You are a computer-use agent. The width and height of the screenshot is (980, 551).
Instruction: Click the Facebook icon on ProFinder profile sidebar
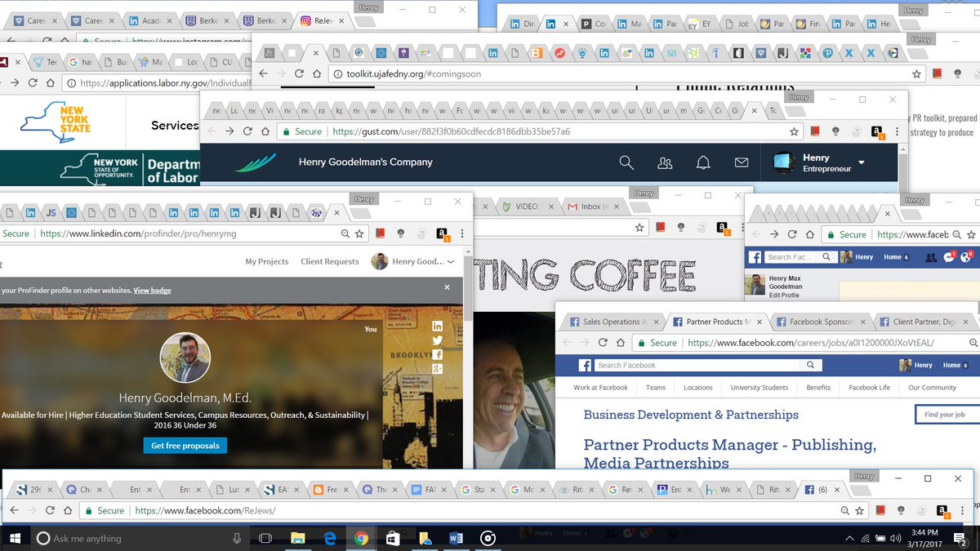coord(438,355)
